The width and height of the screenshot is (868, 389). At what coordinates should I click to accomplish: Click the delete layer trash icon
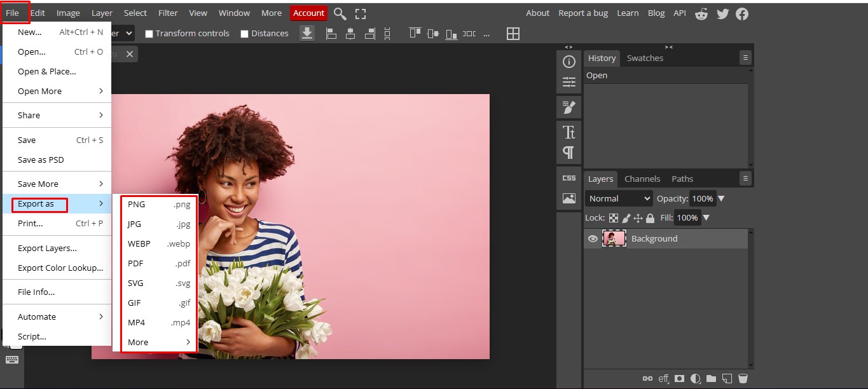click(x=743, y=378)
